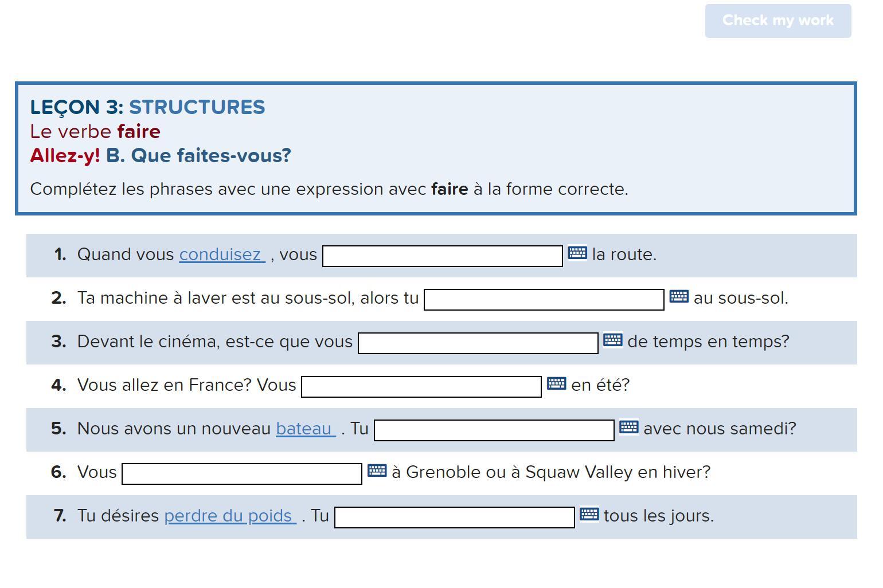The height and width of the screenshot is (588, 883).
Task: Click keyboard icon beside question 3 blank
Action: click(612, 340)
